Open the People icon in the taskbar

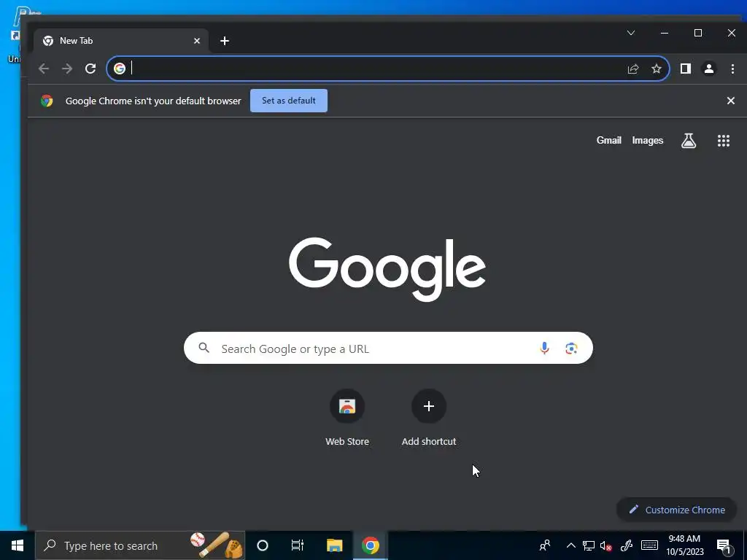point(544,545)
